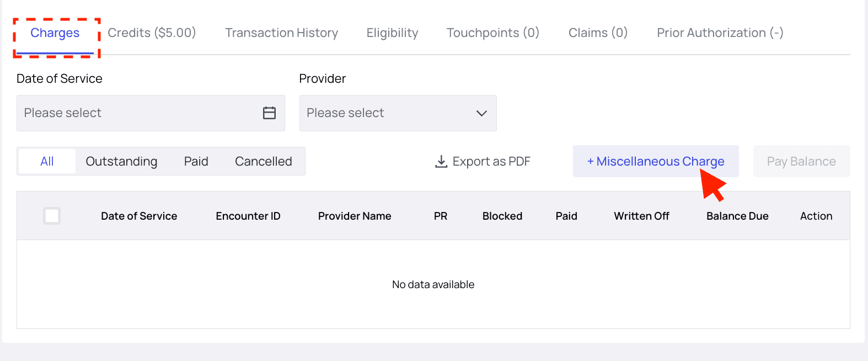Click the Export as PDF download icon
This screenshot has width=868, height=361.
click(441, 162)
